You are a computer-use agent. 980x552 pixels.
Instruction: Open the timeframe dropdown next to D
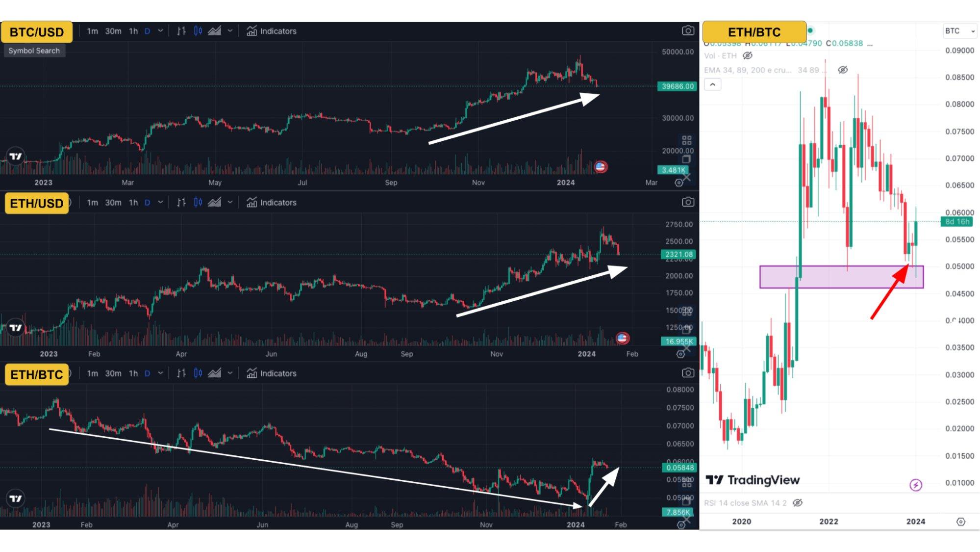click(160, 30)
